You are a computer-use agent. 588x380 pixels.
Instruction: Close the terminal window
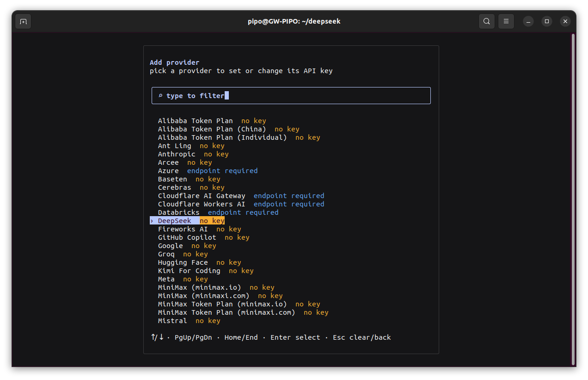(x=565, y=21)
